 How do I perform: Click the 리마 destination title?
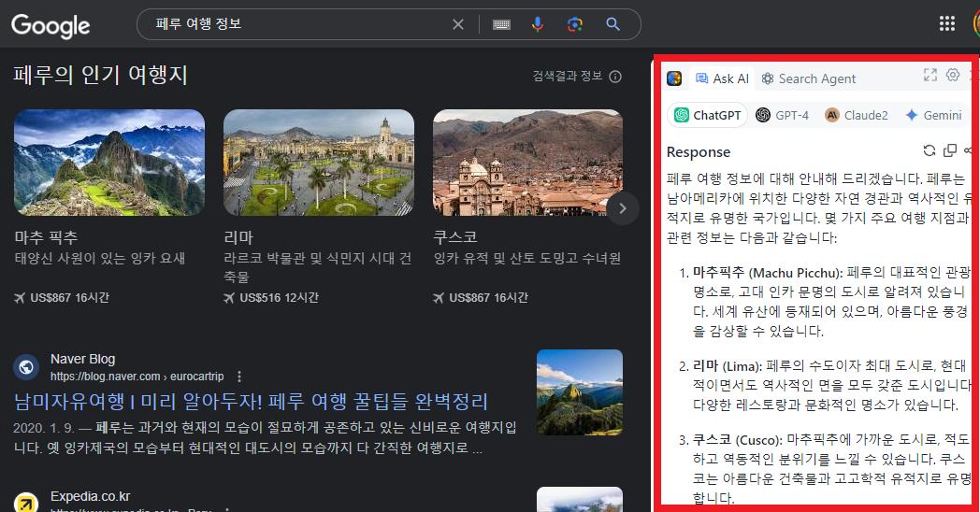[x=238, y=237]
